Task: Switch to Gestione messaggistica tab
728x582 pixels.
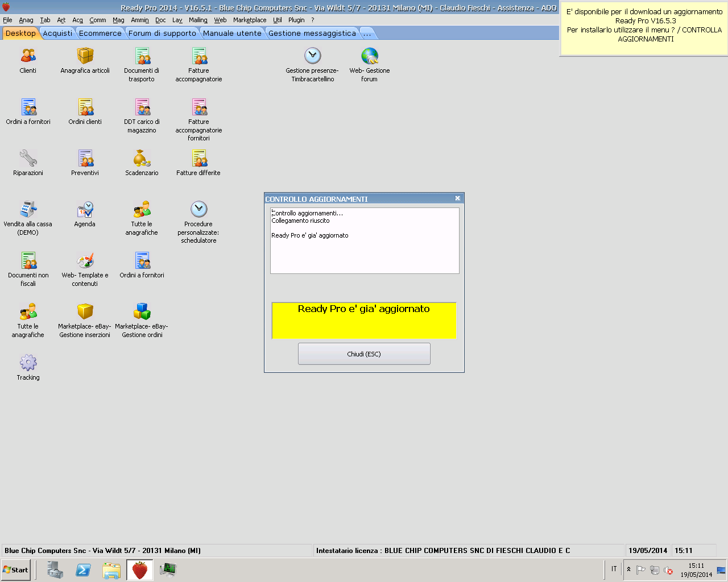Action: coord(312,33)
